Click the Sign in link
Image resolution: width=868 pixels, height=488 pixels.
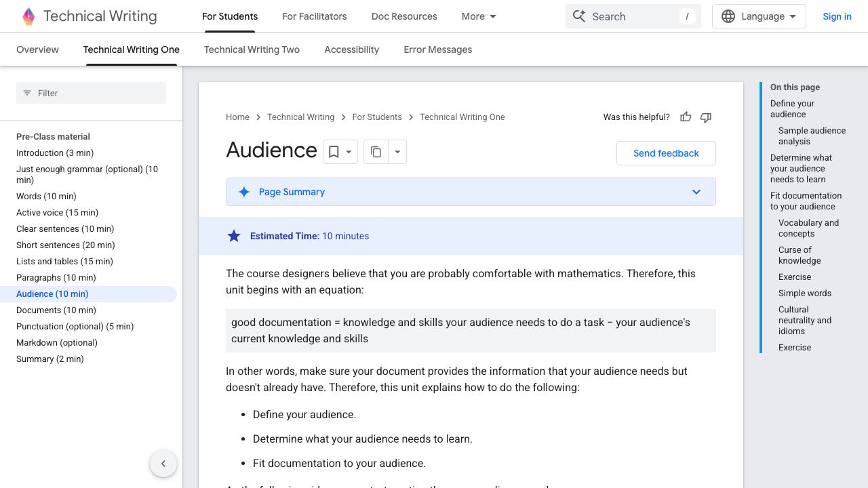pyautogui.click(x=837, y=16)
